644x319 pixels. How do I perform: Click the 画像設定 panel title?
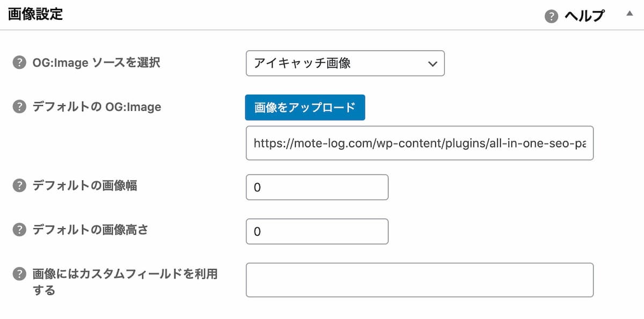(35, 15)
